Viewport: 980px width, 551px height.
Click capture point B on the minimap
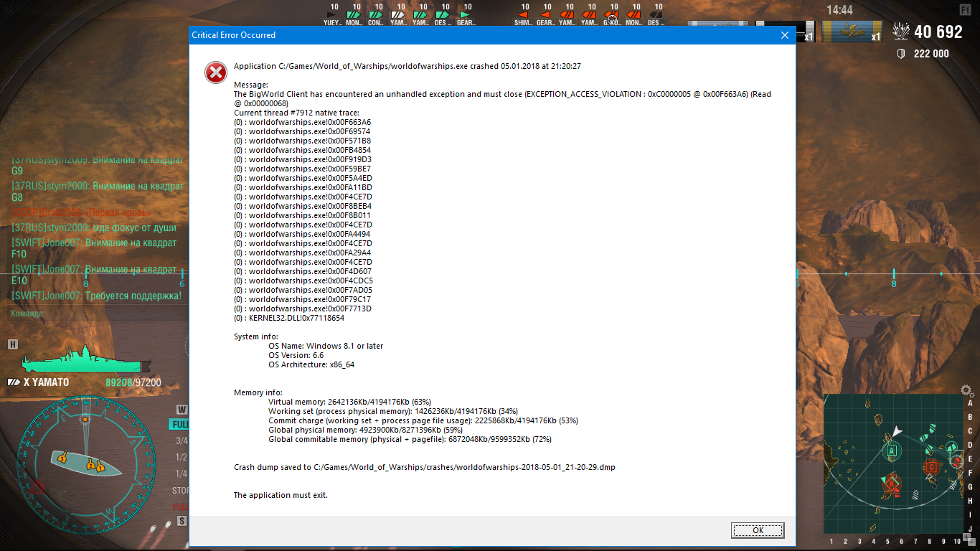pyautogui.click(x=891, y=484)
